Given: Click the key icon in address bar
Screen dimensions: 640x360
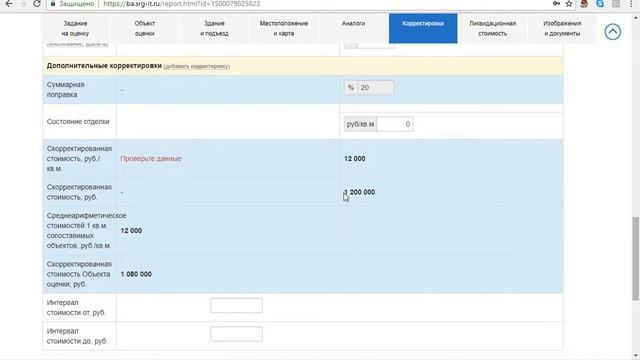Looking at the screenshot, I should [x=556, y=4].
